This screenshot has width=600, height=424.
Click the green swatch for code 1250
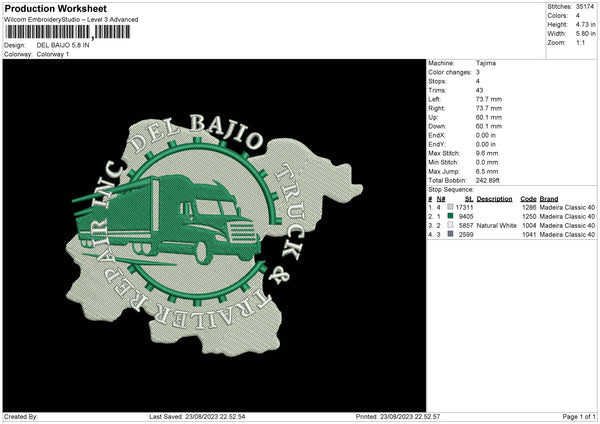coord(450,216)
